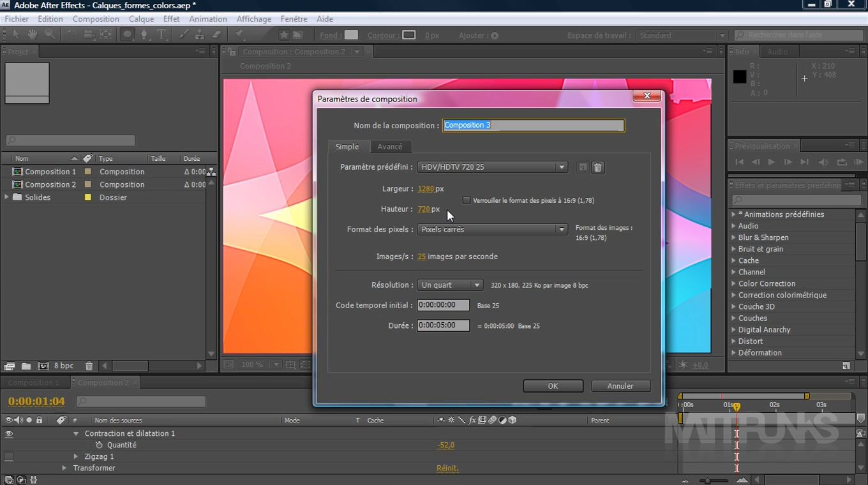The height and width of the screenshot is (485, 868).
Task: Select the Hand tool in the toolbar
Action: point(32,34)
